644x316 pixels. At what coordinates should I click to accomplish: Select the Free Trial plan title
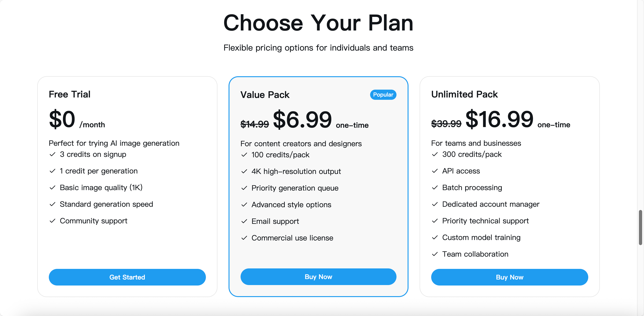pyautogui.click(x=69, y=94)
